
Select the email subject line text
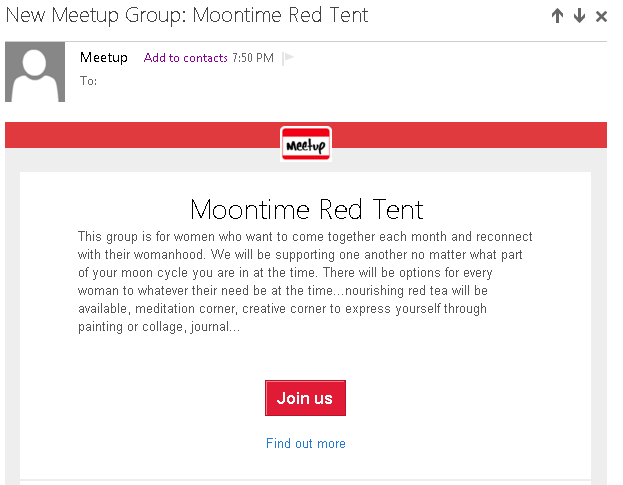[x=188, y=15]
